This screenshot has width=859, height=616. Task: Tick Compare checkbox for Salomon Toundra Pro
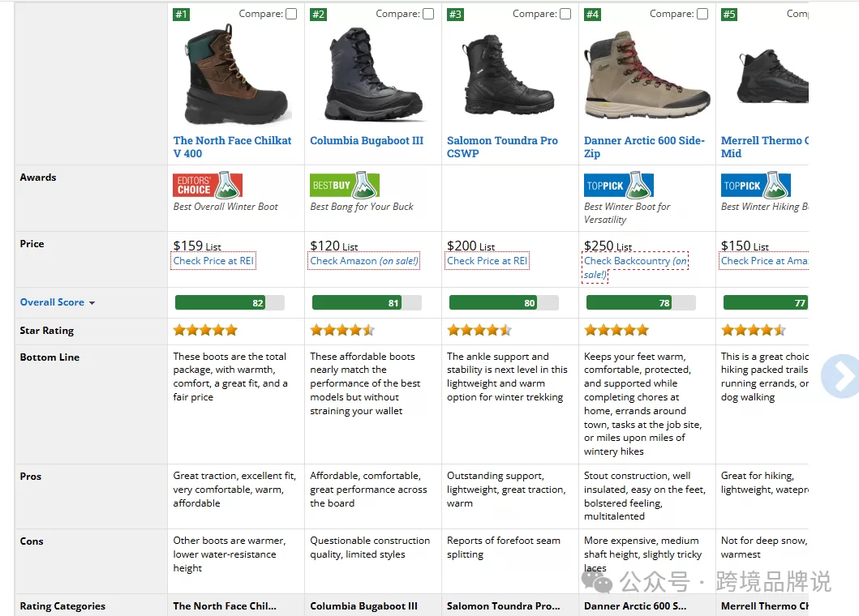tap(565, 14)
